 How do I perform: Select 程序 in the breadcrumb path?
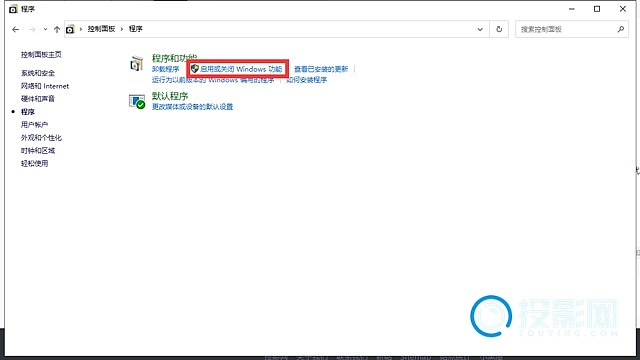(136, 29)
